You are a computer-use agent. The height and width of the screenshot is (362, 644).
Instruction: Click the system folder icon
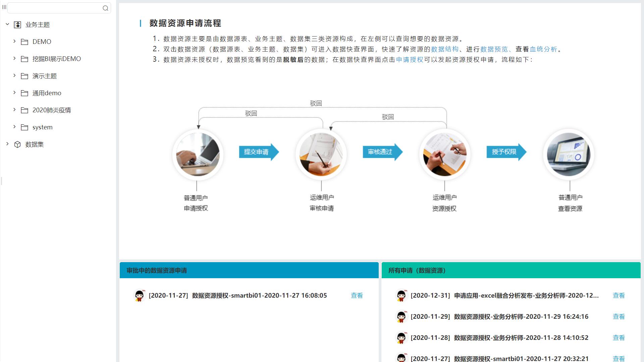click(24, 127)
